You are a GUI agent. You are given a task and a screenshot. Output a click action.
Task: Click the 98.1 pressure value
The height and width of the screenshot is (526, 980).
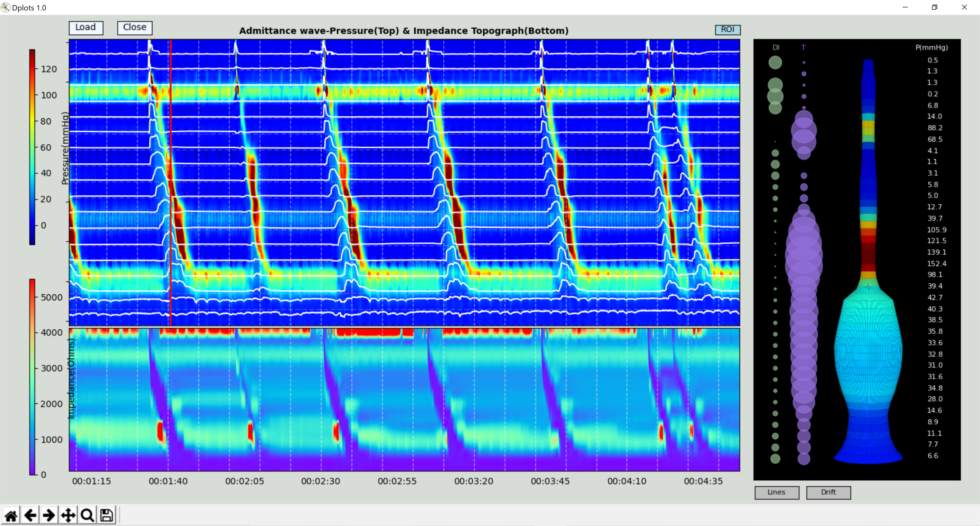coord(935,274)
